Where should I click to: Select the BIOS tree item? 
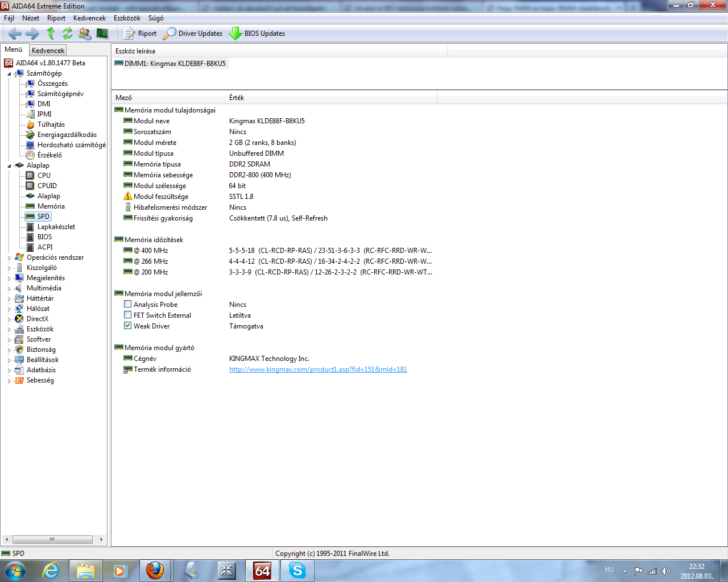pos(44,237)
